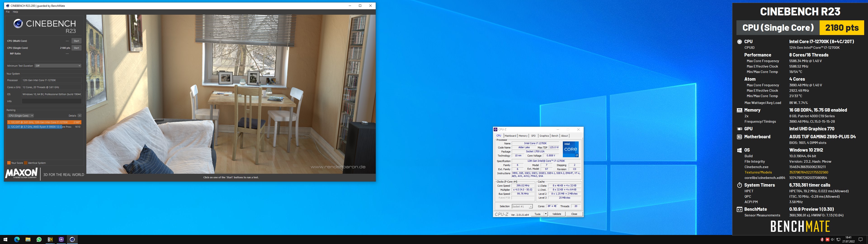This screenshot has height=244, width=868.
Task: Open network status tray icon
Action: (x=838, y=240)
